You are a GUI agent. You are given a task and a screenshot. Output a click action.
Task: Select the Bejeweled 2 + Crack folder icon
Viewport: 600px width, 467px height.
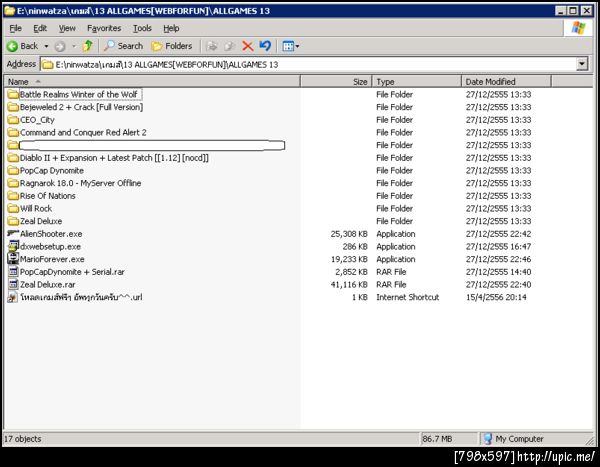coord(13,107)
